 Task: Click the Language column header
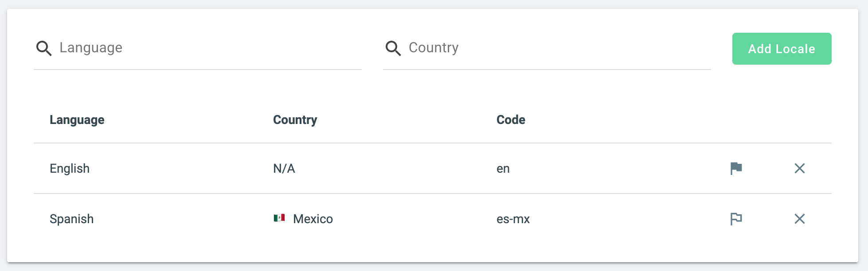[x=77, y=120]
